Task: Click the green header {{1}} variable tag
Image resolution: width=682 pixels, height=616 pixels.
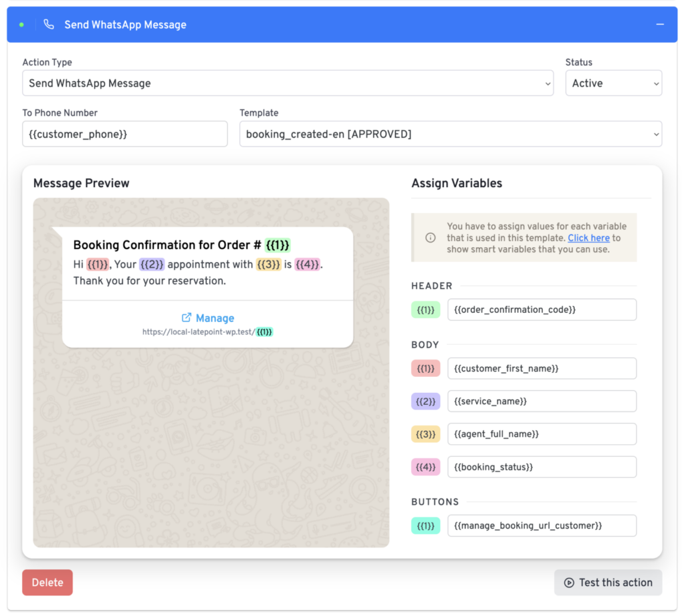Action: (x=426, y=310)
